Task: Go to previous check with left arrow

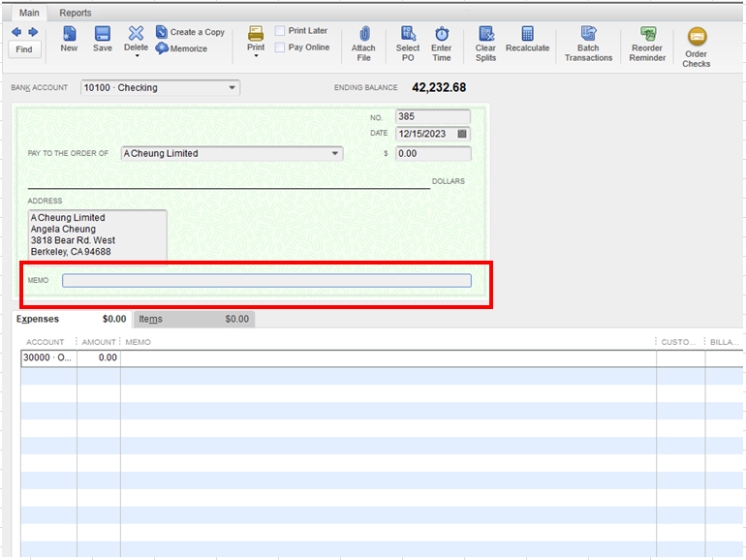Action: (x=16, y=32)
